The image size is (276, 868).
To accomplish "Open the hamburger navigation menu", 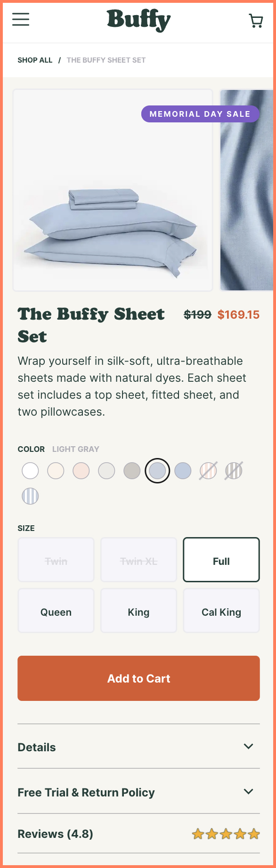I will pyautogui.click(x=21, y=20).
